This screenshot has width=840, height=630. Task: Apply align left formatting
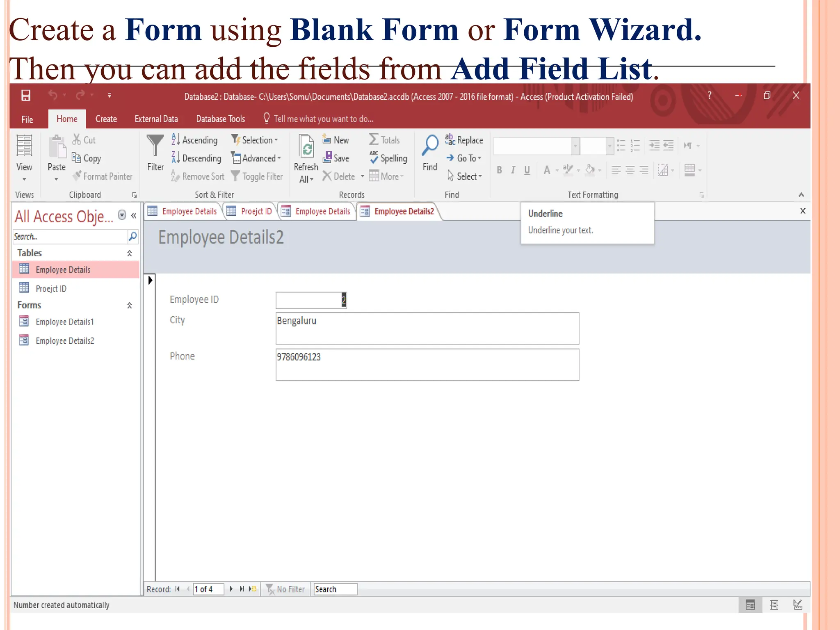pos(616,170)
